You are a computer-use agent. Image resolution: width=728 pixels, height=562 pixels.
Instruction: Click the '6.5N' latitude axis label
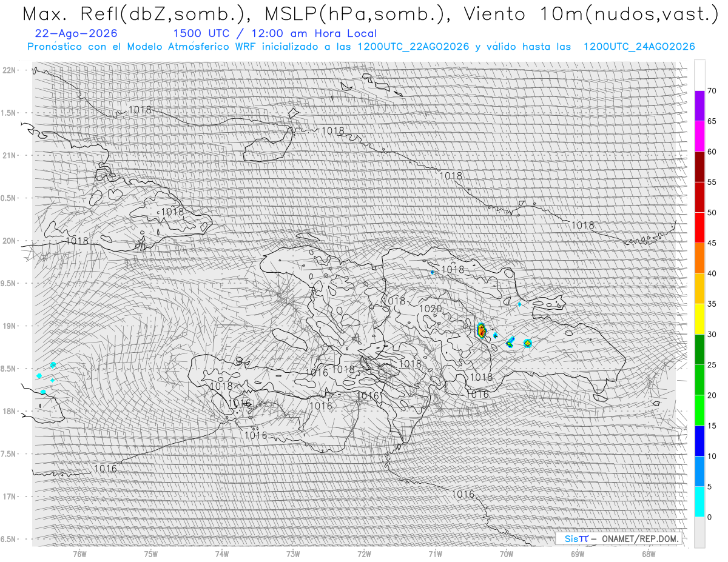[8, 539]
